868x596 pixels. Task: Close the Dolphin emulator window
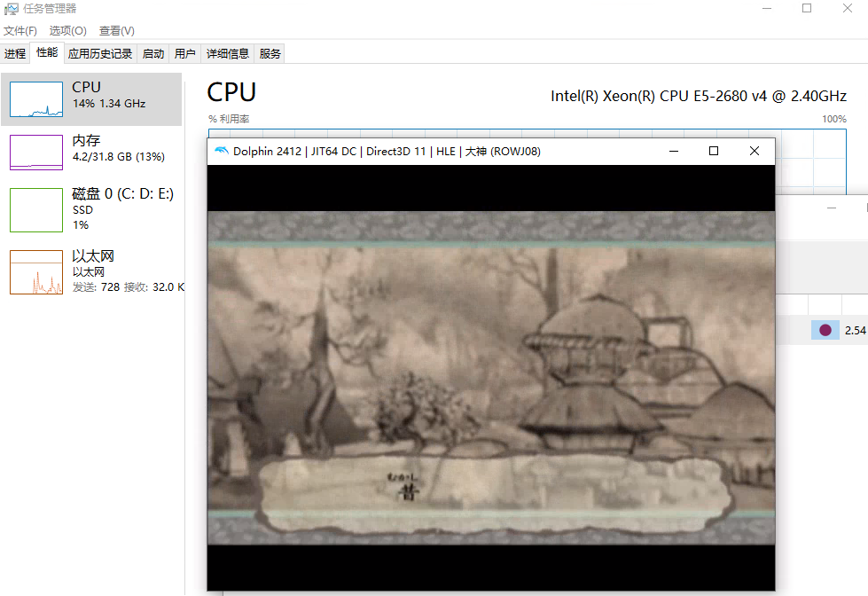click(754, 151)
